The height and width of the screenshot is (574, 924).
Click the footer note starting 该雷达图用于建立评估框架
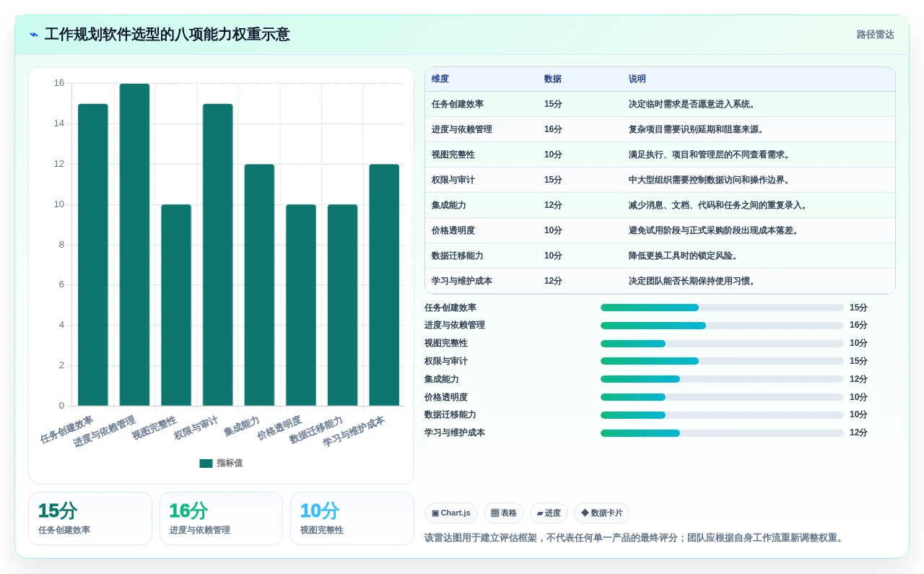click(634, 538)
